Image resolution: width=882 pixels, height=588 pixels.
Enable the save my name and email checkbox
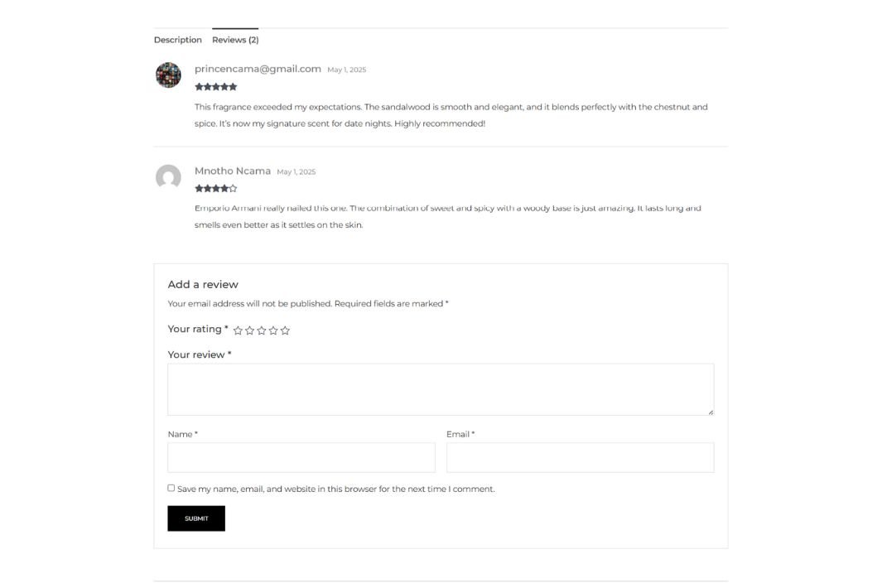(171, 488)
